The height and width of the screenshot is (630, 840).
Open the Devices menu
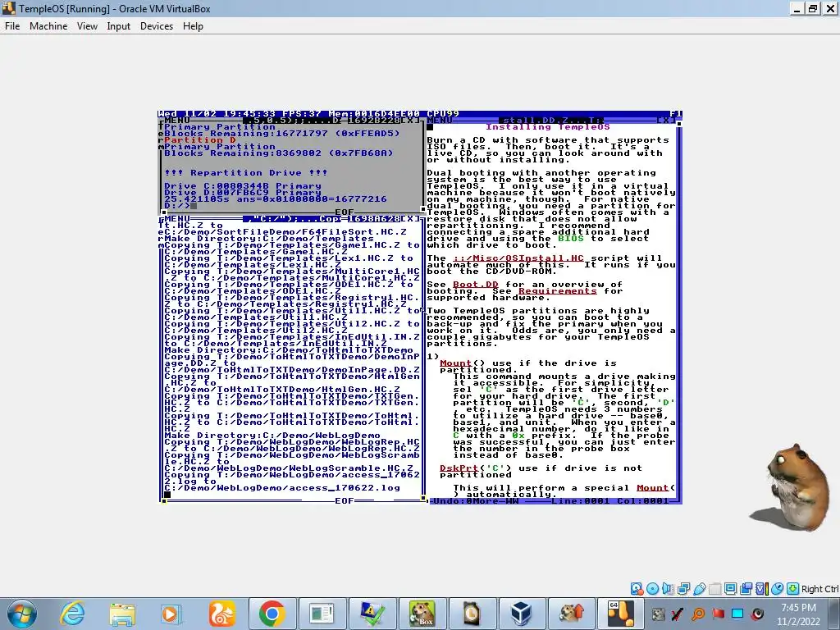click(157, 26)
